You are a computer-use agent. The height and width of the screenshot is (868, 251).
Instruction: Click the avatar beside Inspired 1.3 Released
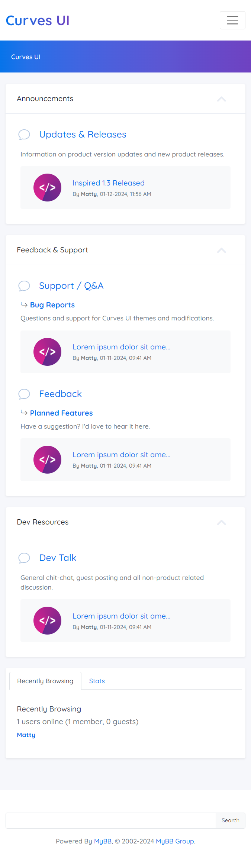47,187
